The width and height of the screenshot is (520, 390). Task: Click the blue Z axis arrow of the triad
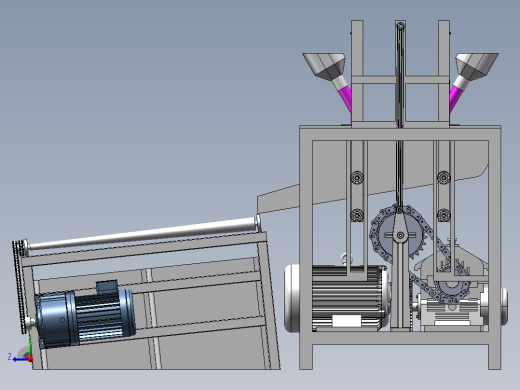pyautogui.click(x=20, y=359)
